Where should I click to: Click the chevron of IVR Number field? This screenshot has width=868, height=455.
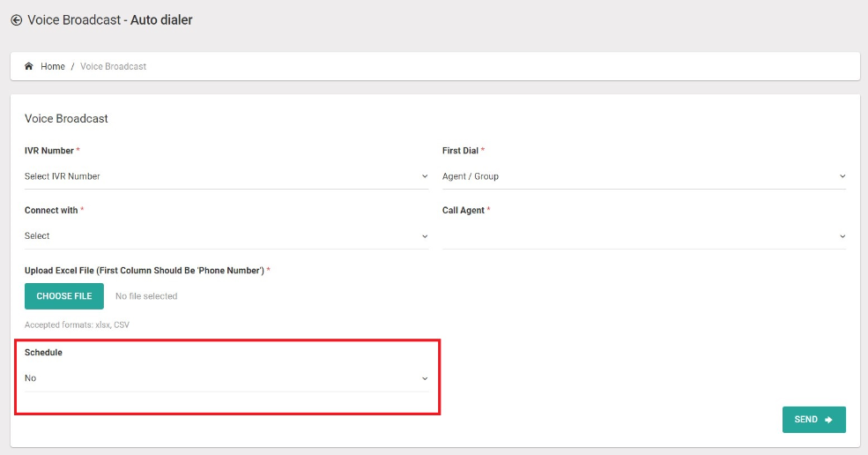[x=425, y=176]
